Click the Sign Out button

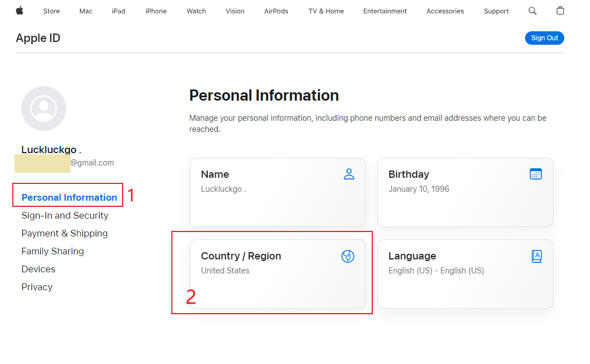coord(544,38)
